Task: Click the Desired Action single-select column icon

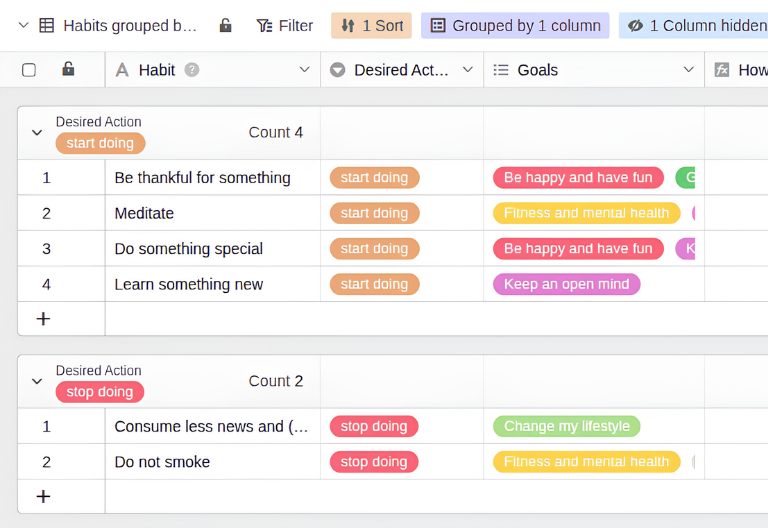Action: tap(337, 70)
